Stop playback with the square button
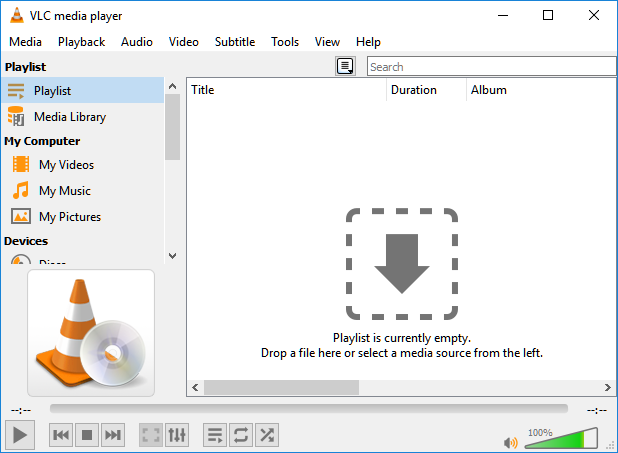 [x=87, y=435]
